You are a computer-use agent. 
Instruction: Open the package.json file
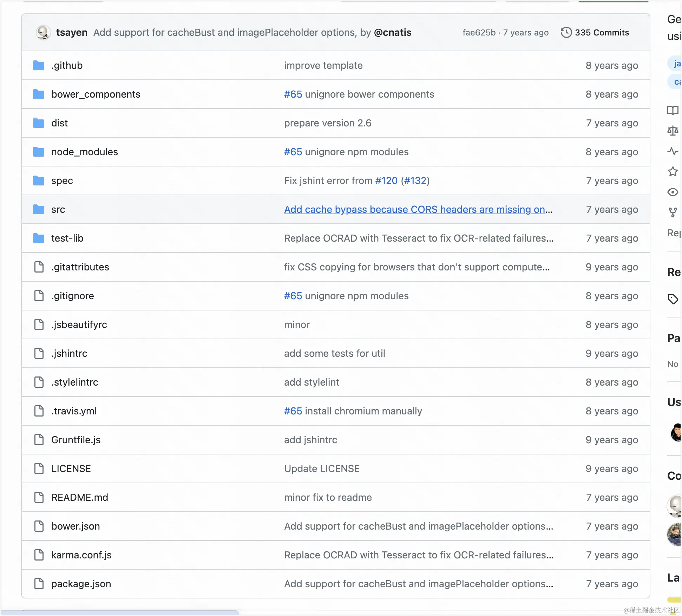coord(81,584)
